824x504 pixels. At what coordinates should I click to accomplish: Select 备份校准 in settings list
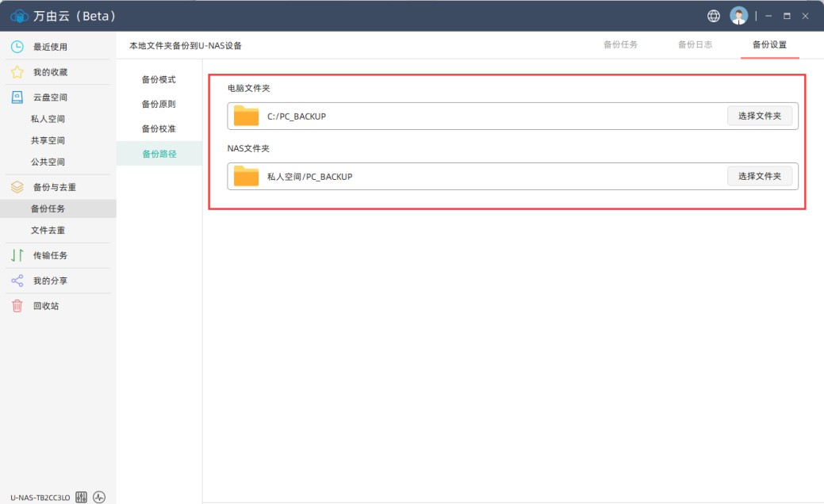pyautogui.click(x=159, y=128)
